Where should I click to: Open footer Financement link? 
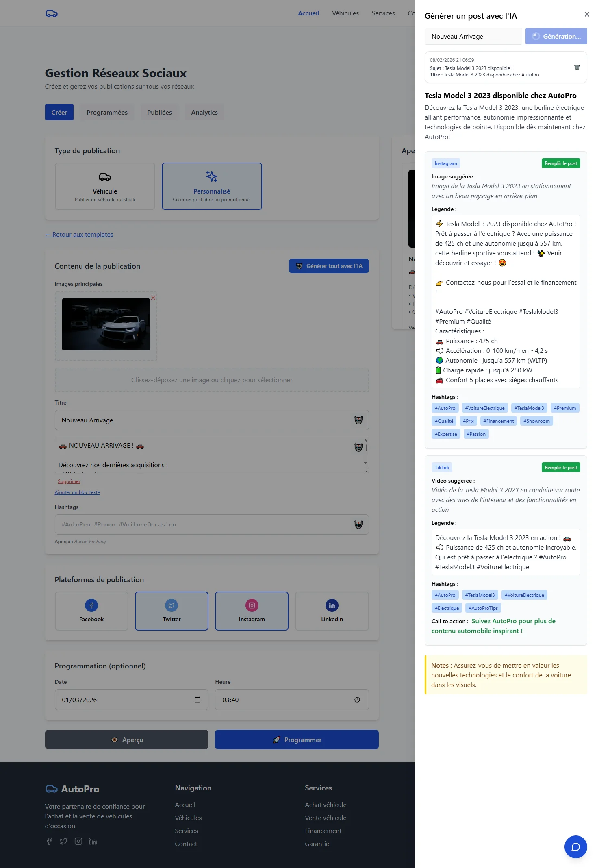(x=323, y=831)
